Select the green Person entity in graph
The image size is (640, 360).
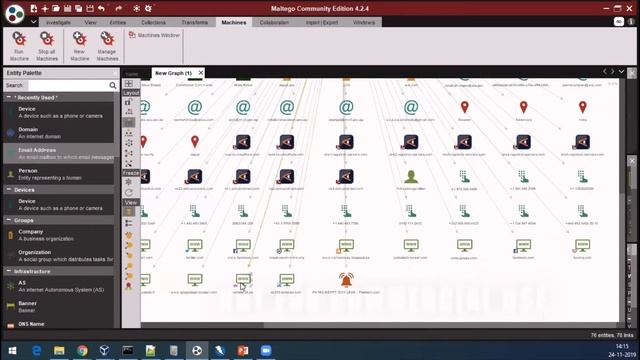point(411,177)
